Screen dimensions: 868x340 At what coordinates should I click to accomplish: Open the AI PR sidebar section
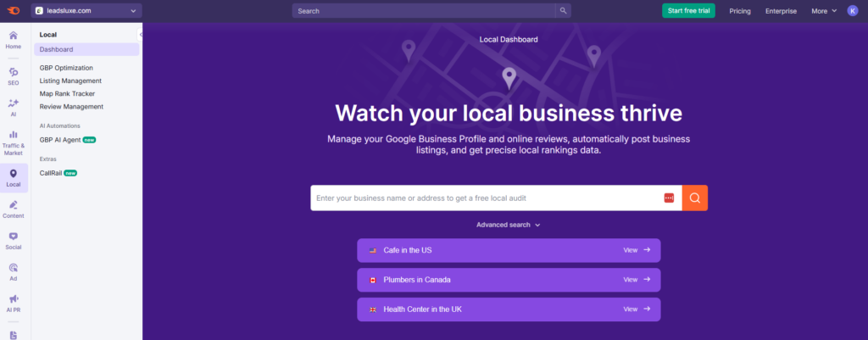click(x=14, y=304)
